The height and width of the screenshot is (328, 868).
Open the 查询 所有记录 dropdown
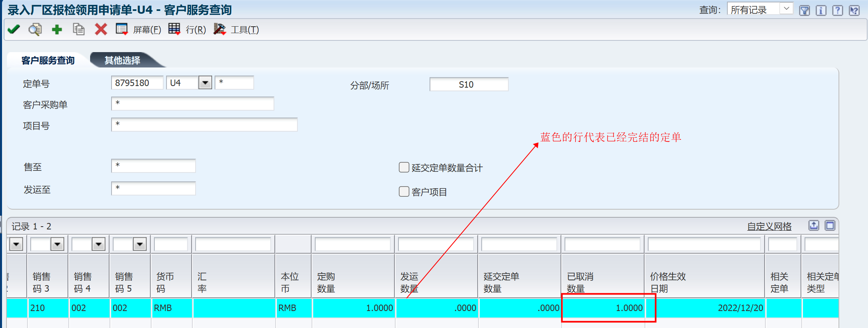point(786,8)
